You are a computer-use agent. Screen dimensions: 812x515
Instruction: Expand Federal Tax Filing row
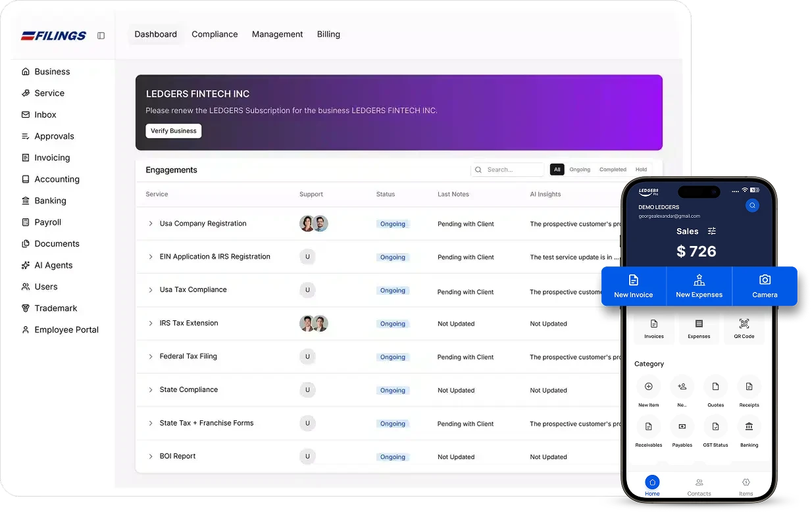pyautogui.click(x=151, y=356)
